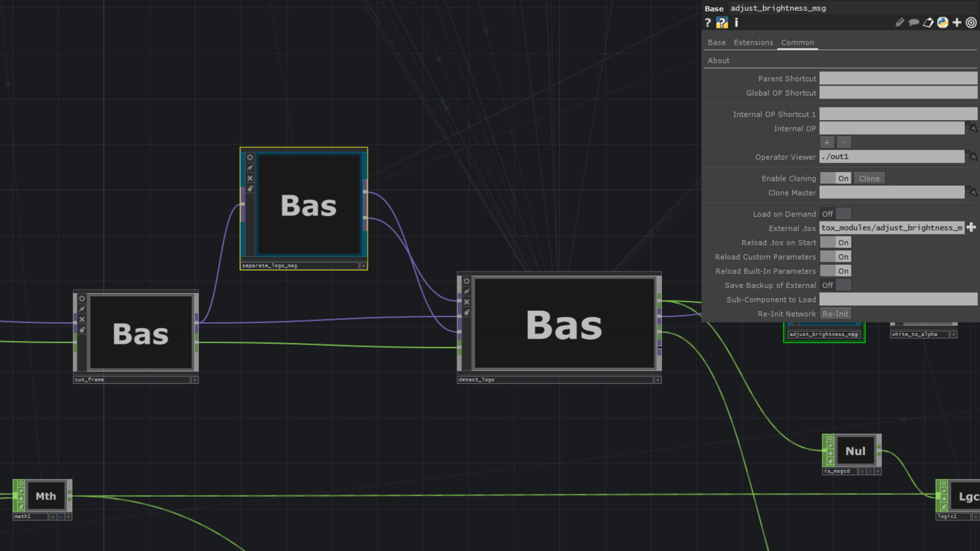
Task: Open Python help icon in parameter panel
Action: point(722,23)
